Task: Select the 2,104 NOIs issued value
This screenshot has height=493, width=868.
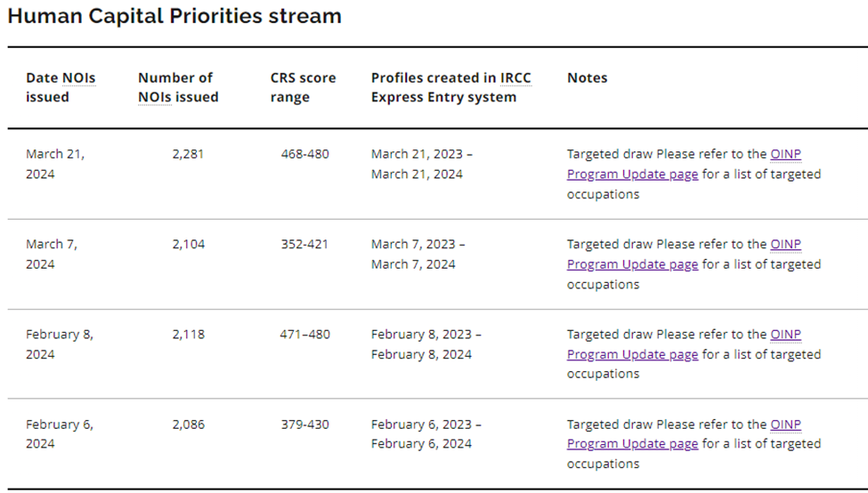Action: 188,244
